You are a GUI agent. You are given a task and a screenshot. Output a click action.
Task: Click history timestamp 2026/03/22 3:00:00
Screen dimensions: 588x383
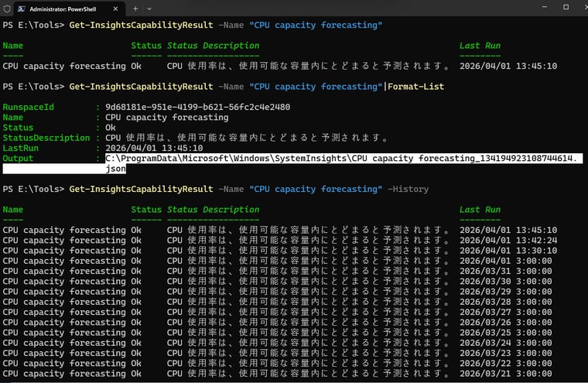(x=505, y=363)
